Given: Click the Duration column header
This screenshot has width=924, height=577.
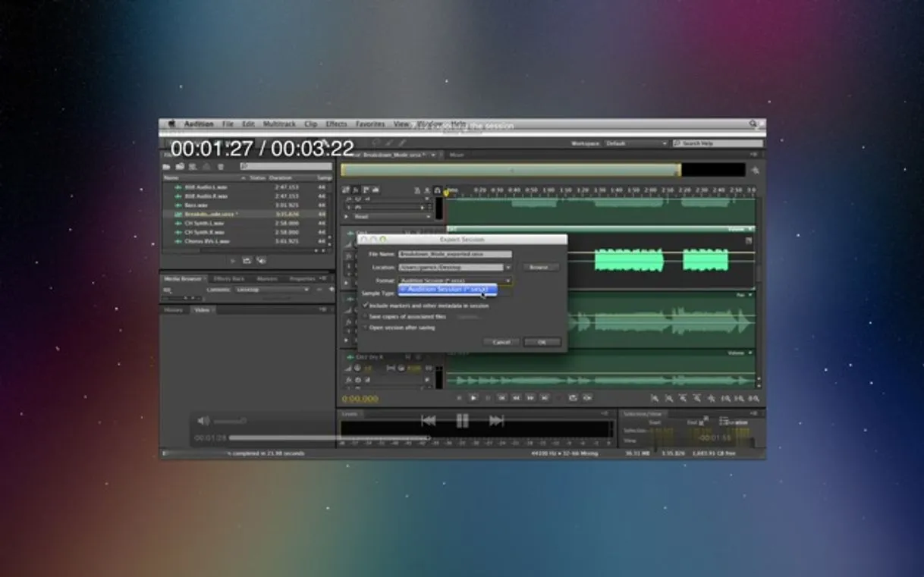Looking at the screenshot, I should pos(280,177).
